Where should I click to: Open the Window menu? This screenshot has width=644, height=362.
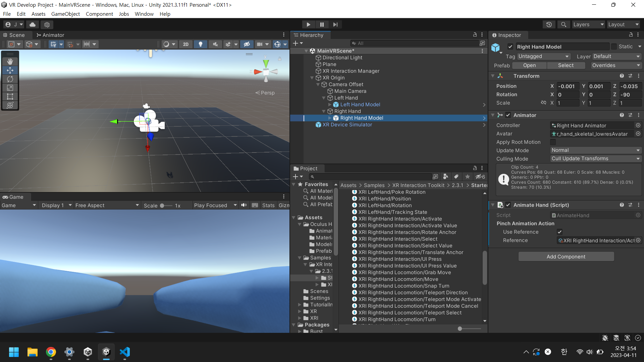(144, 14)
